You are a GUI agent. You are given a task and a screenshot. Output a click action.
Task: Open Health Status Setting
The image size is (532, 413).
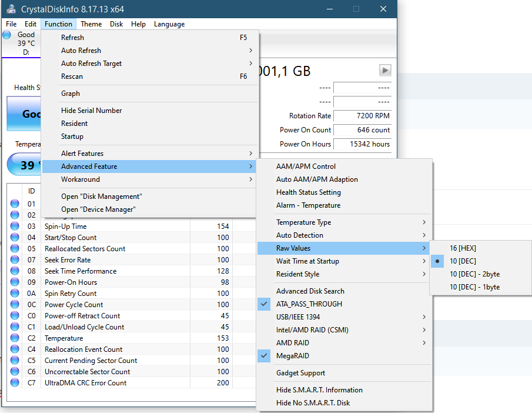344,192
